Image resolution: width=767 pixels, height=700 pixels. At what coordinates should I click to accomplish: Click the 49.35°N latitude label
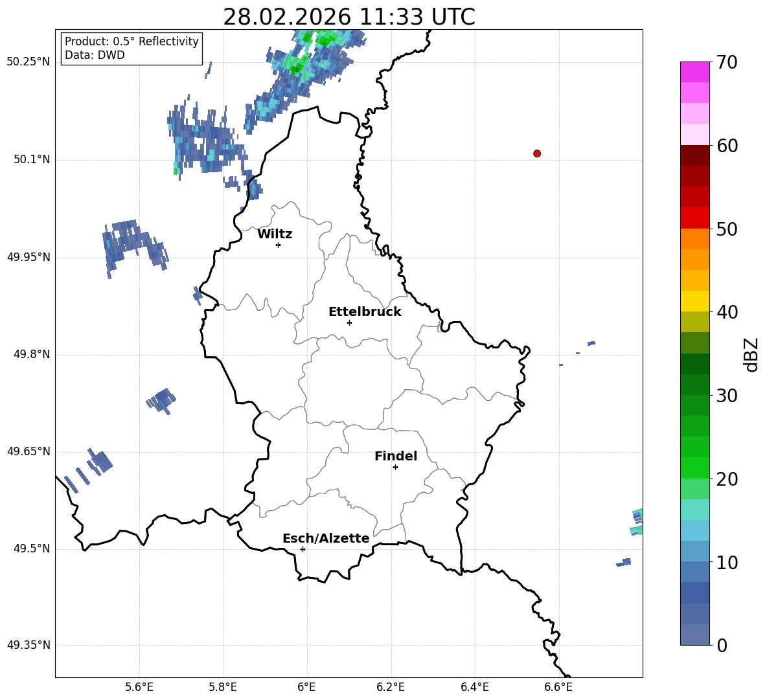29,645
